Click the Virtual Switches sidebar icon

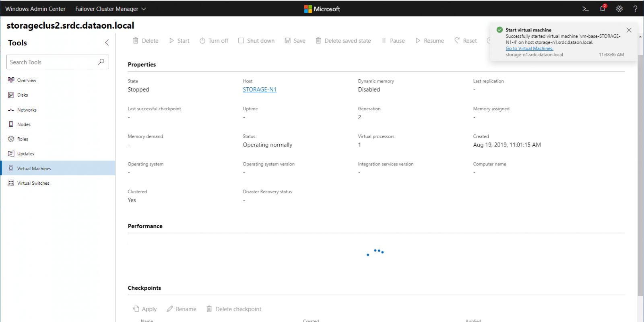(11, 183)
